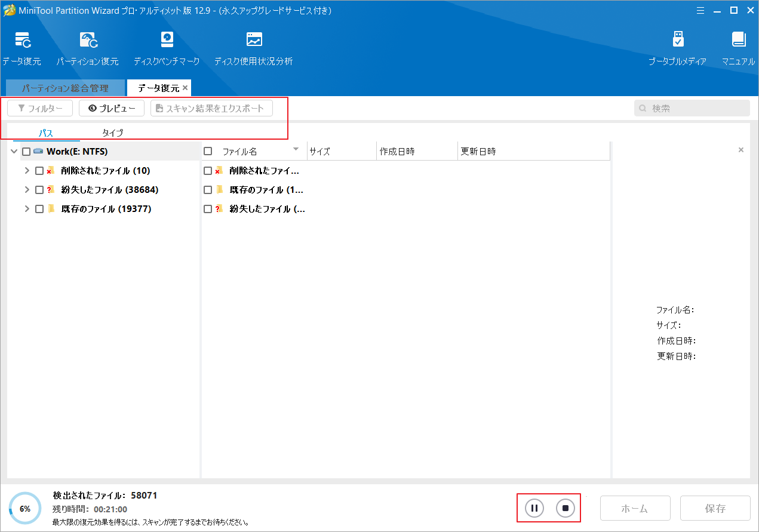This screenshot has width=759, height=532.
Task: Switch to the パス (Path) view tab
Action: (x=47, y=133)
